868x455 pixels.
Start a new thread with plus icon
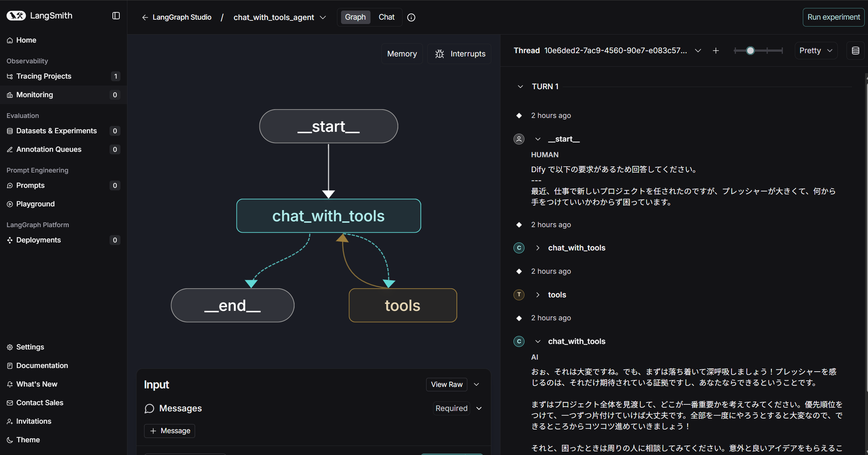(x=716, y=51)
